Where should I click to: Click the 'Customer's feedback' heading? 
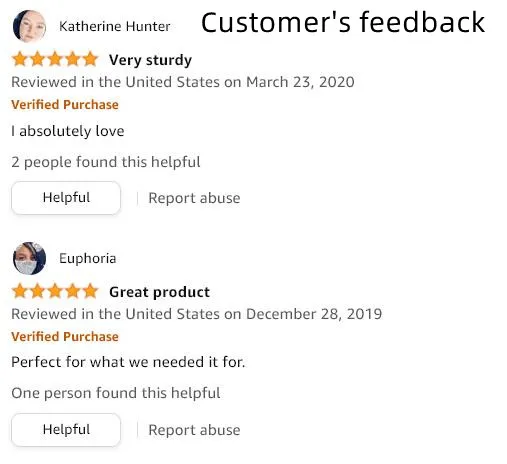point(343,22)
